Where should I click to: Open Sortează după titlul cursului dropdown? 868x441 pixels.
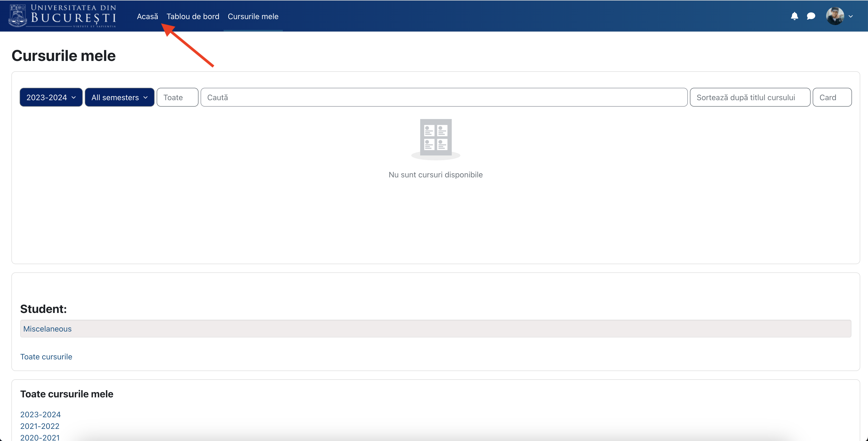750,97
